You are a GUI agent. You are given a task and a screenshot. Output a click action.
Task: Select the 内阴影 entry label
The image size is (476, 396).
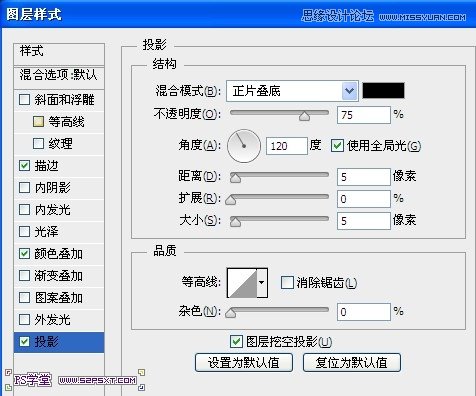point(52,188)
